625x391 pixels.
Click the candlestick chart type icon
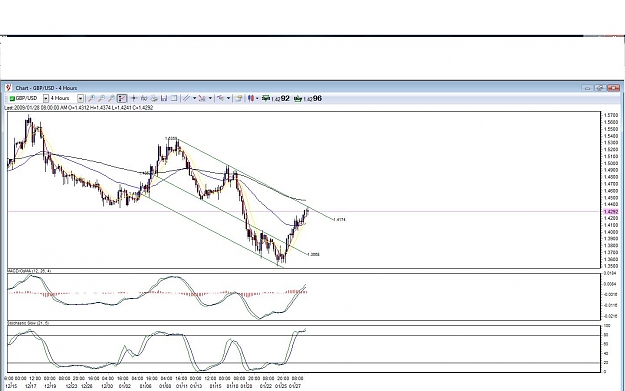251,98
